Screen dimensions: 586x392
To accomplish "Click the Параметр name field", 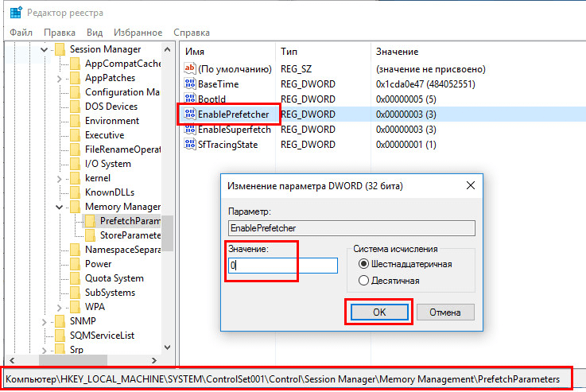I will (x=351, y=228).
